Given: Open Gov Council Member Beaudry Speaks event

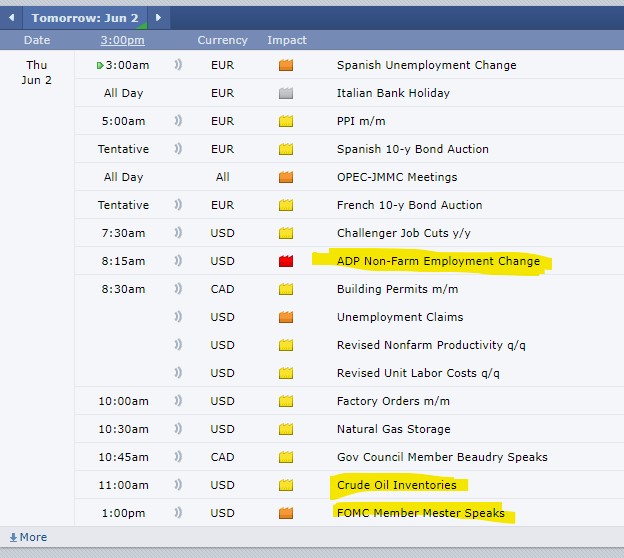Looking at the screenshot, I should [442, 457].
